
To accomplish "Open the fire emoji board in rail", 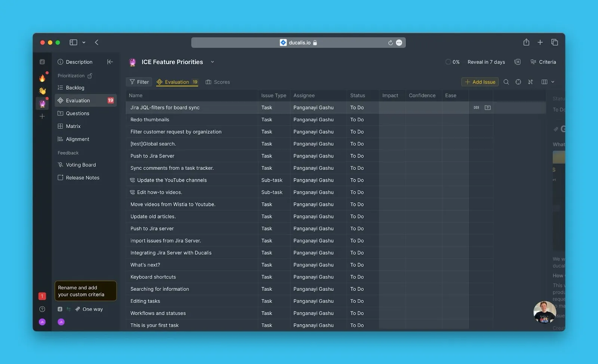I will (x=42, y=78).
